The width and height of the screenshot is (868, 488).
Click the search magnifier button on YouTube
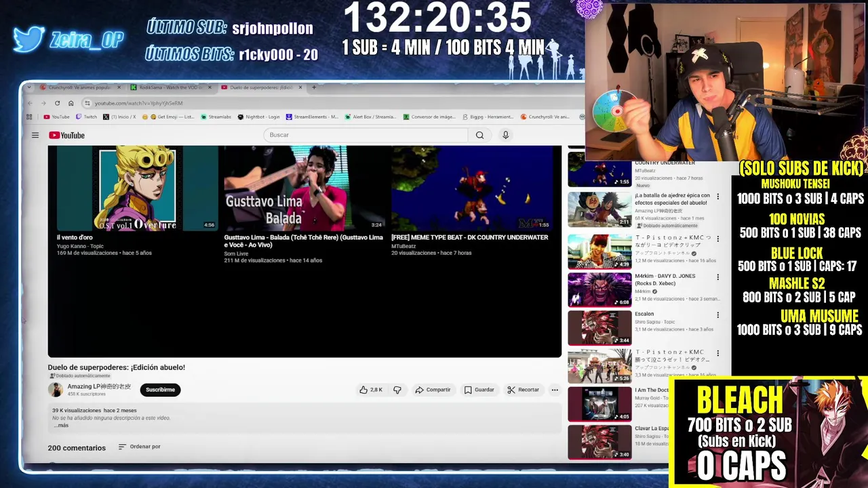(x=479, y=135)
